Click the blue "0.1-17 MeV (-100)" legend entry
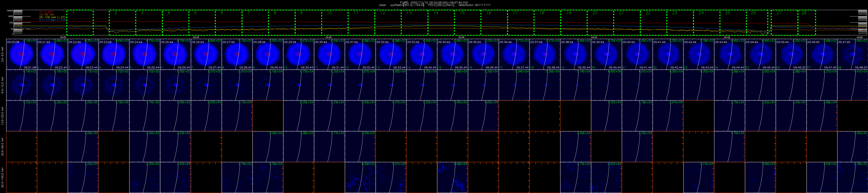Viewport: 868px width, 193px height. click(x=53, y=20)
